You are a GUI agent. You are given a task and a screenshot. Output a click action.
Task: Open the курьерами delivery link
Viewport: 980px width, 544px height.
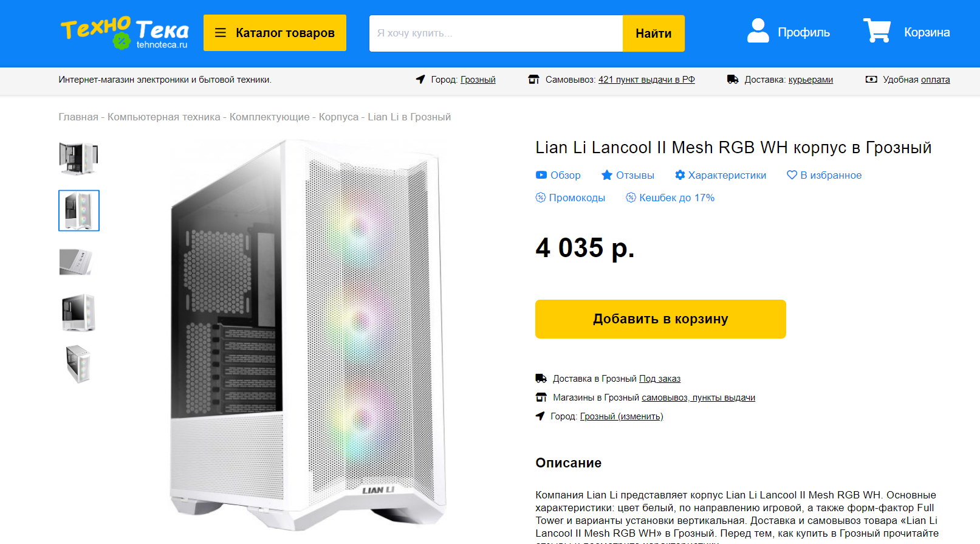(x=810, y=80)
